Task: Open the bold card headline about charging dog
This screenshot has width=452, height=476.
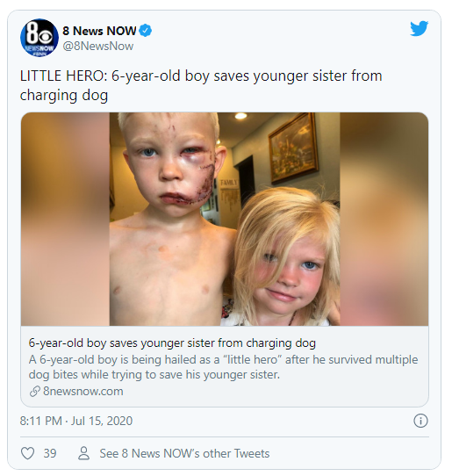Action: pyautogui.click(x=172, y=343)
